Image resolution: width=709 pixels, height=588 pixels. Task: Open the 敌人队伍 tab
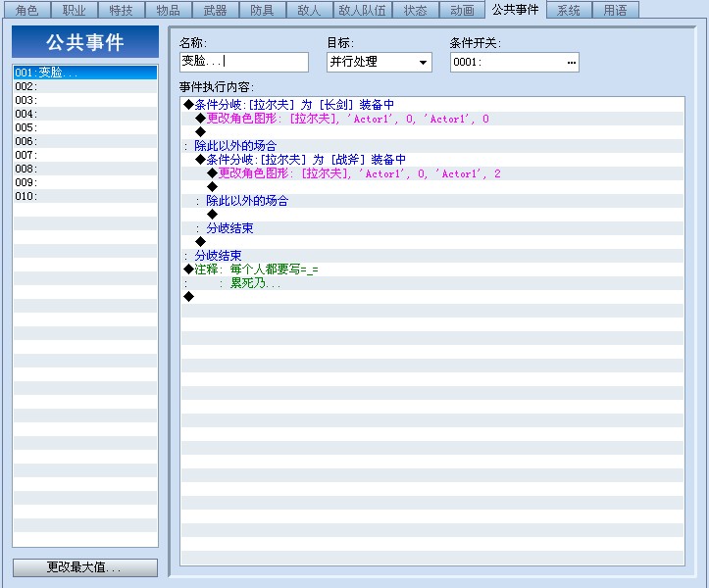tap(362, 10)
